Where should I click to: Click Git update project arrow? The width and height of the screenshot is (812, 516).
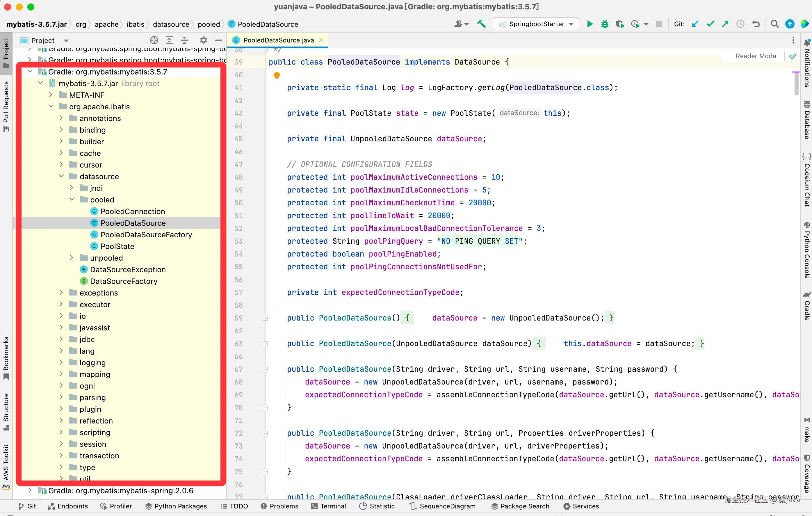[695, 24]
